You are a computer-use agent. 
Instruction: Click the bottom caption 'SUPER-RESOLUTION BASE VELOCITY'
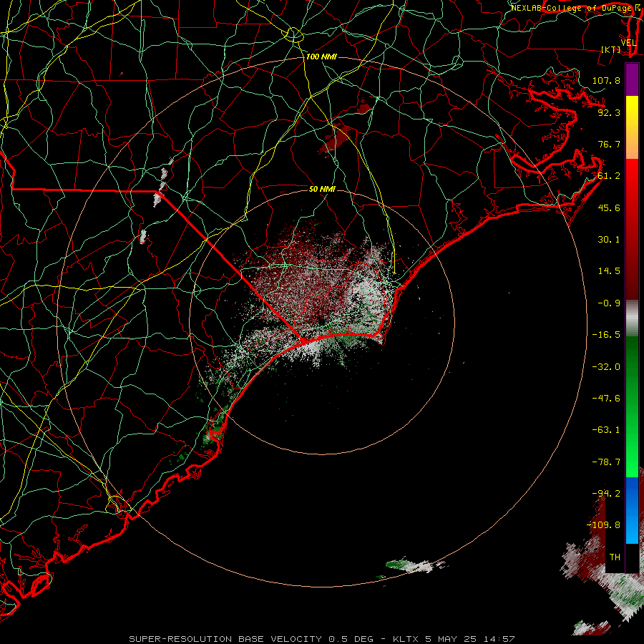click(226, 639)
